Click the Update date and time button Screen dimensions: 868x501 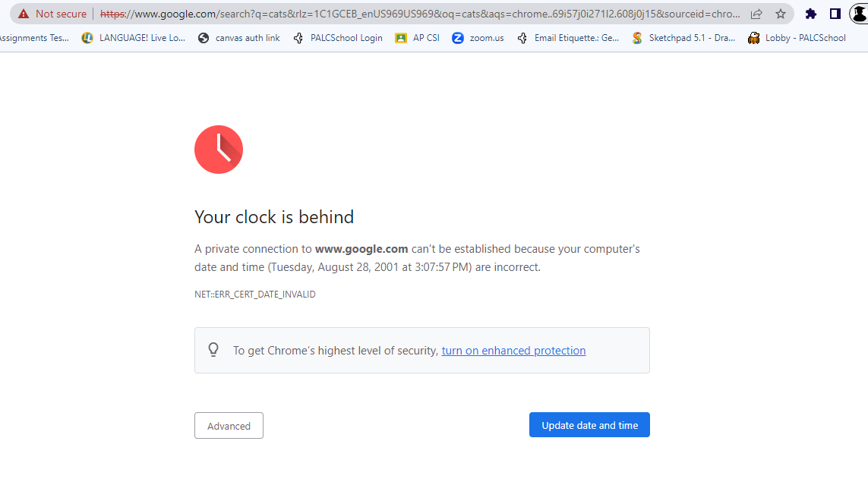coord(589,425)
